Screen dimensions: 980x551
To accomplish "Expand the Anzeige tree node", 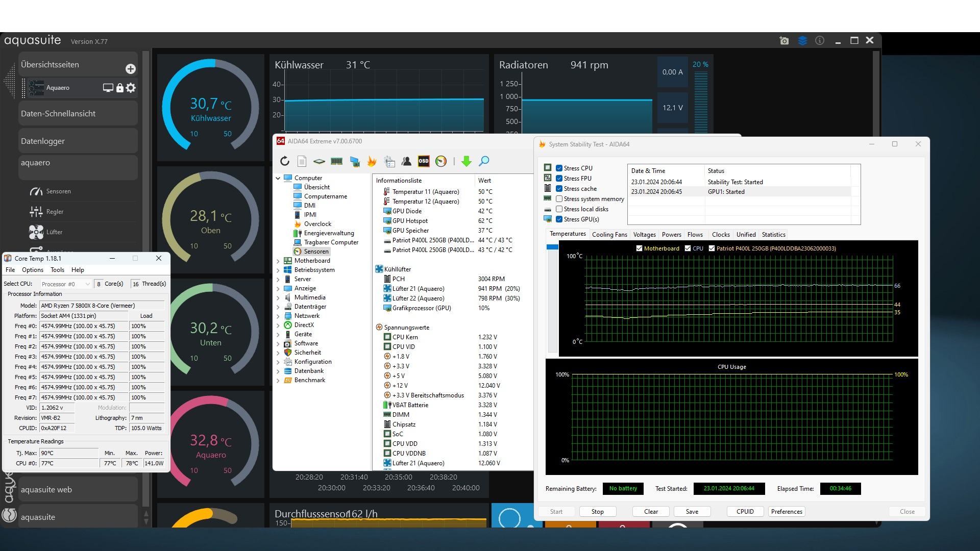I will (x=278, y=288).
